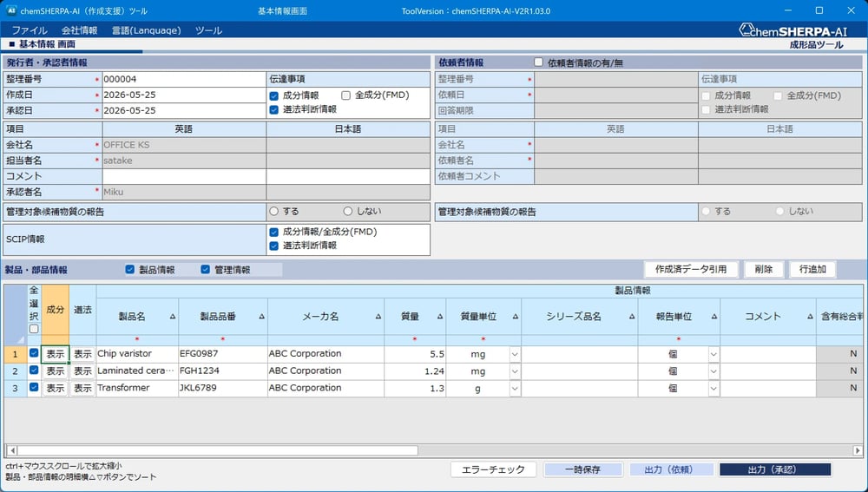Enable 全成分(FMD) checkbox in issuer section
The width and height of the screenshot is (868, 492).
pyautogui.click(x=346, y=95)
